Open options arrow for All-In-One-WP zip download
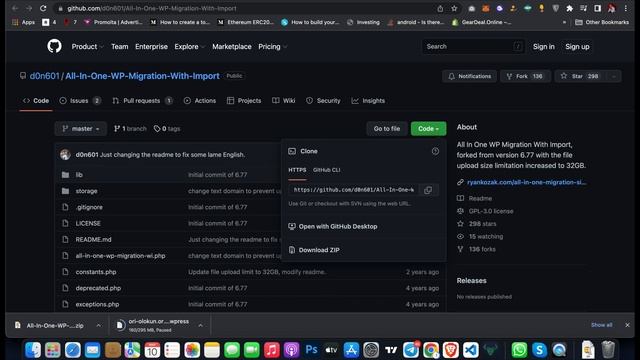The height and width of the screenshot is (360, 640). 98,325
